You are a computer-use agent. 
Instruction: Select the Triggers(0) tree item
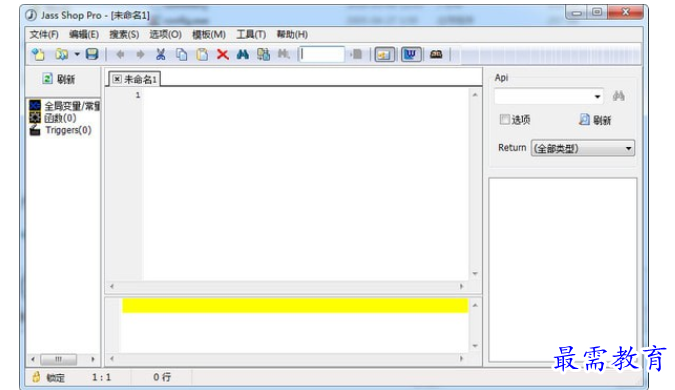coord(60,130)
